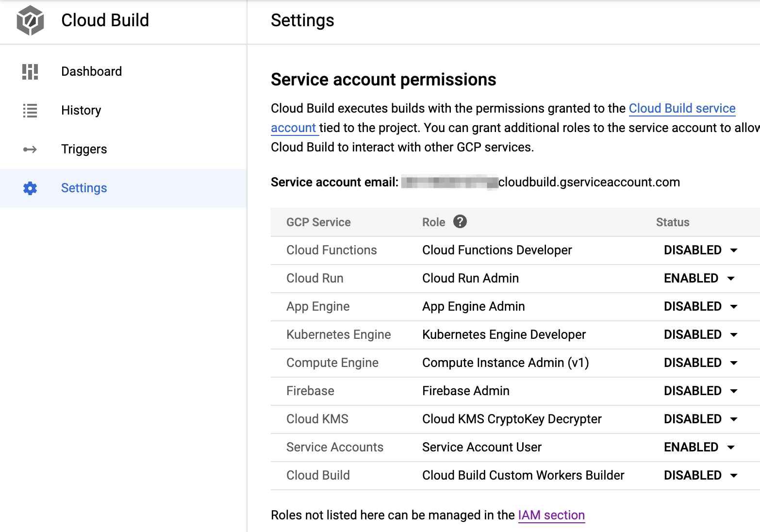Open the IAM section link
The image size is (760, 532).
coord(551,515)
